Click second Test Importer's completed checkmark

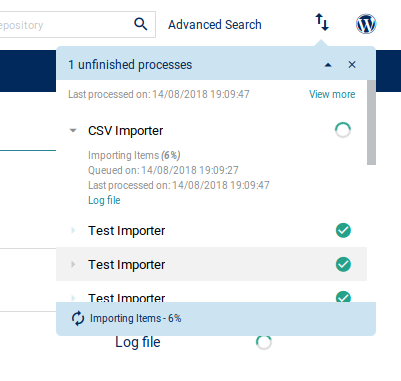pyautogui.click(x=343, y=264)
